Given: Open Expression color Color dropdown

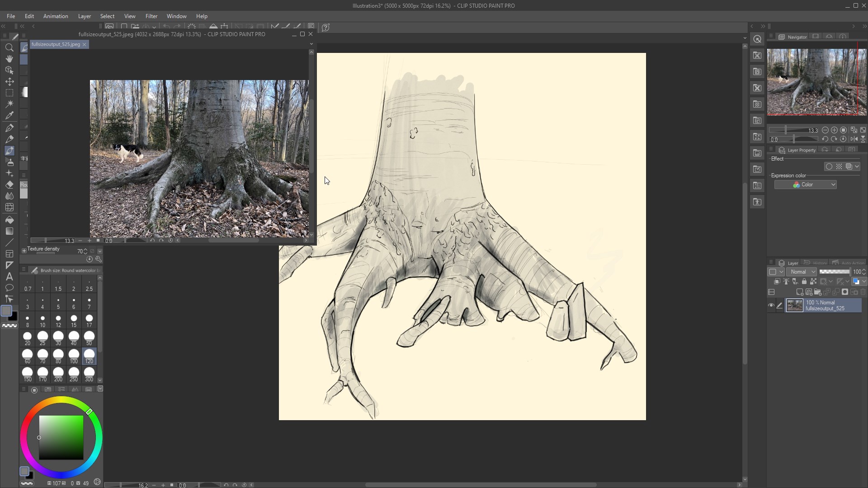Looking at the screenshot, I should click(x=805, y=185).
